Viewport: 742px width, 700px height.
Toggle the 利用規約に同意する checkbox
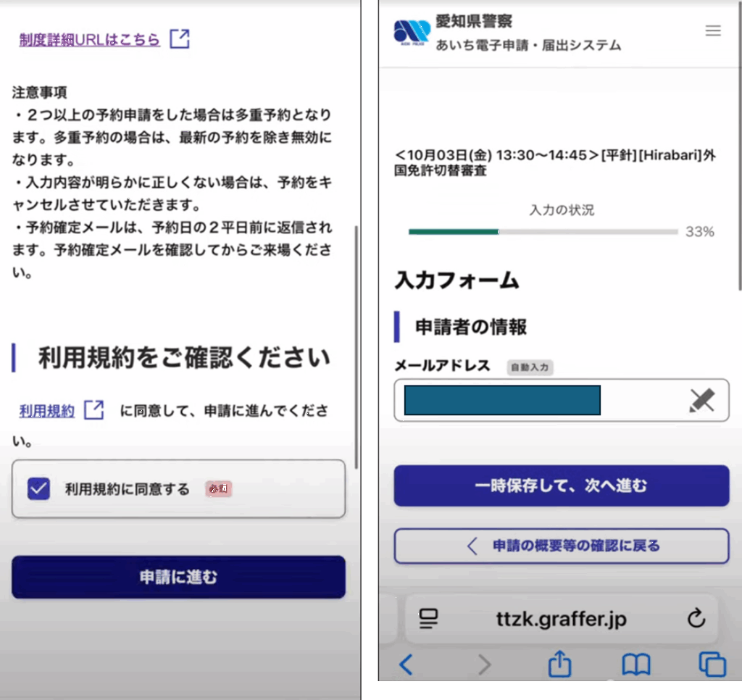(x=38, y=489)
